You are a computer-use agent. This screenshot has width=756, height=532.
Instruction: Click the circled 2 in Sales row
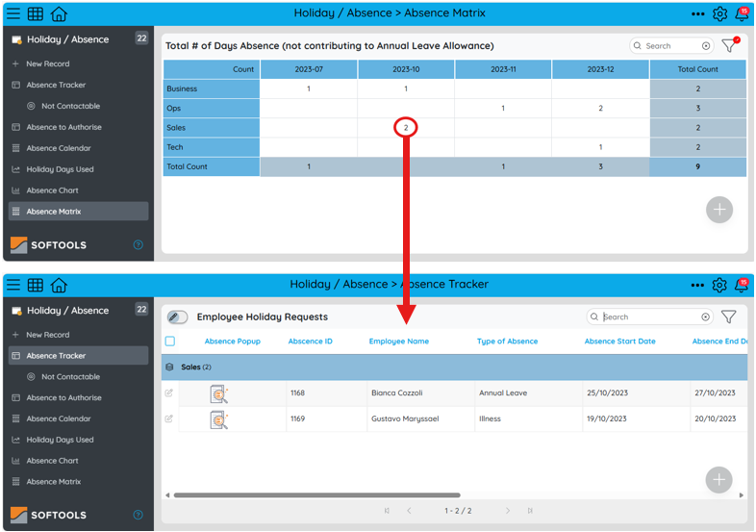(406, 128)
